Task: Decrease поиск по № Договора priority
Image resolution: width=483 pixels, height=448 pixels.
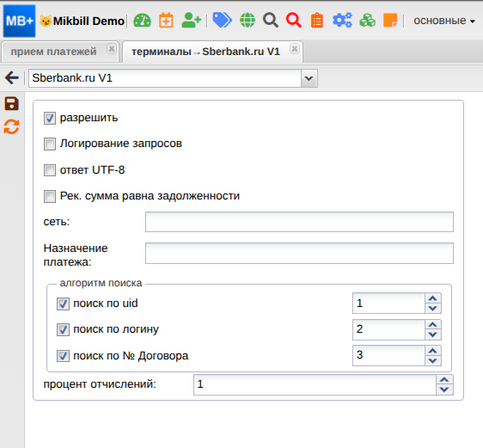Action: [x=433, y=361]
